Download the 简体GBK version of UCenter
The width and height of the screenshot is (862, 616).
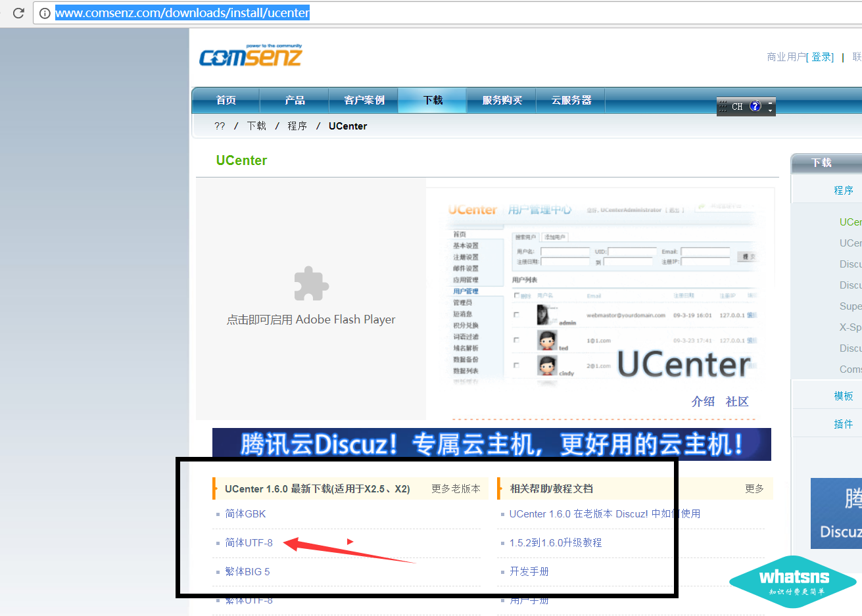pos(245,513)
